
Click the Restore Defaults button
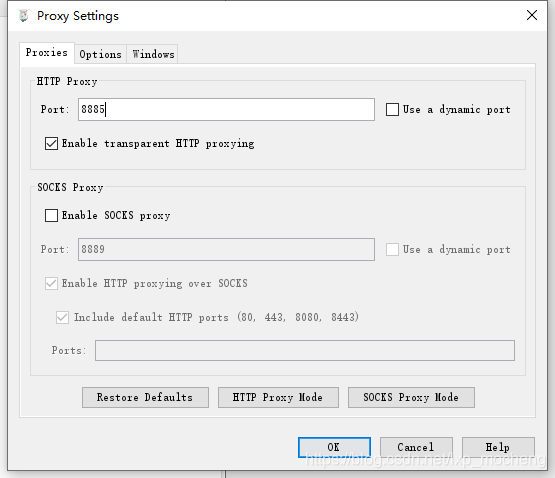[x=145, y=397]
